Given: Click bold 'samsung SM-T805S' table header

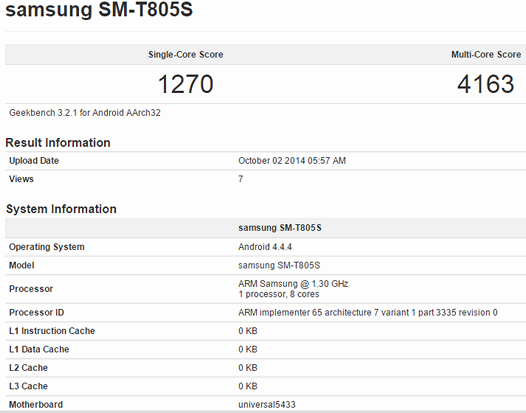Looking at the screenshot, I should (x=280, y=228).
